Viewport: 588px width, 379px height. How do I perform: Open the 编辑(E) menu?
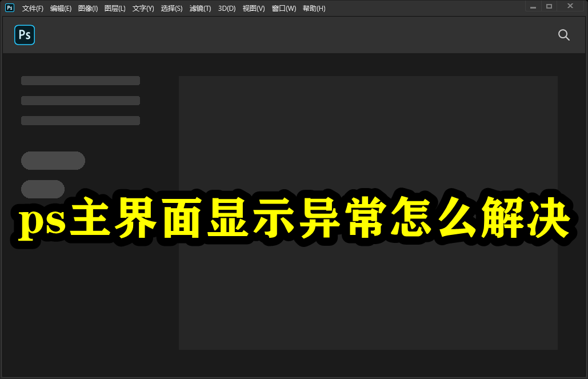[x=61, y=8]
